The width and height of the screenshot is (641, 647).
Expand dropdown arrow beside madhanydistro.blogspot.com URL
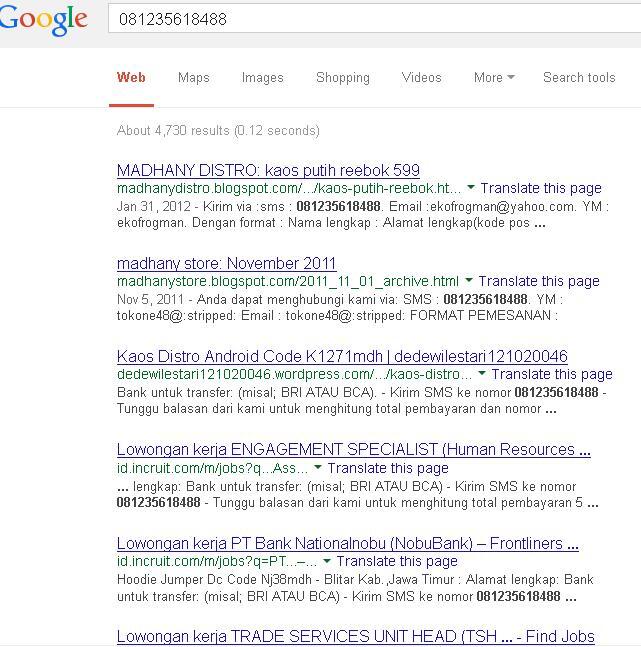pos(471,188)
